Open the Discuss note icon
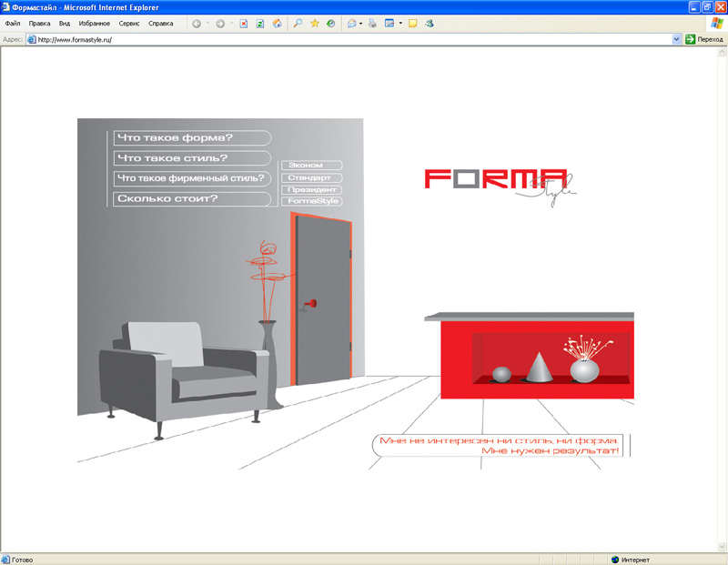This screenshot has width=728, height=565. coord(412,24)
